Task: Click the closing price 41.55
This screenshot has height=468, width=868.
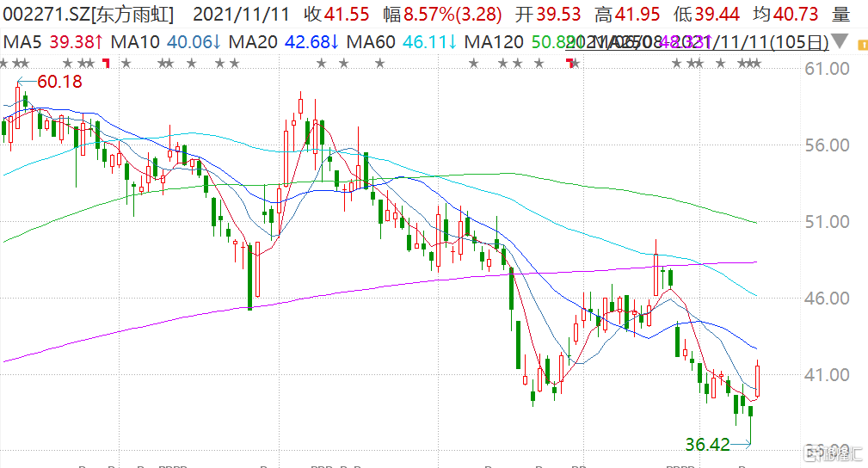Action: coord(346,15)
